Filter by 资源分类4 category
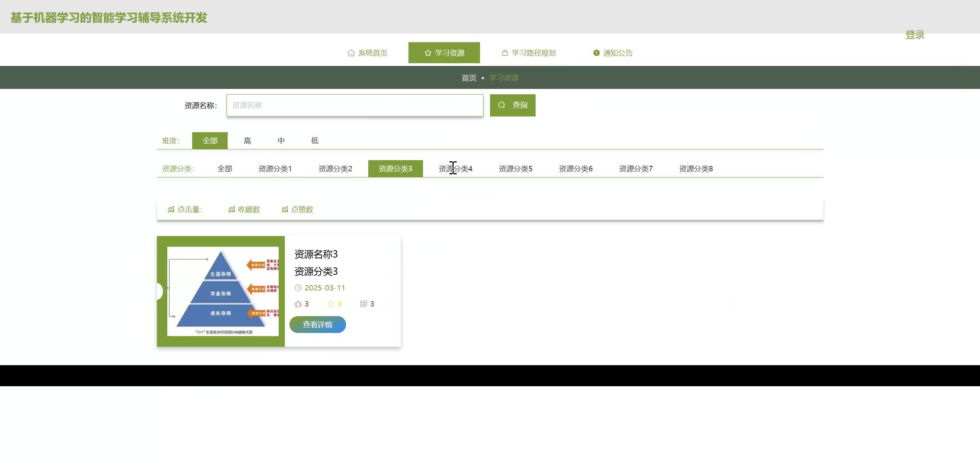Screen dimensions: 980x469 456,169
